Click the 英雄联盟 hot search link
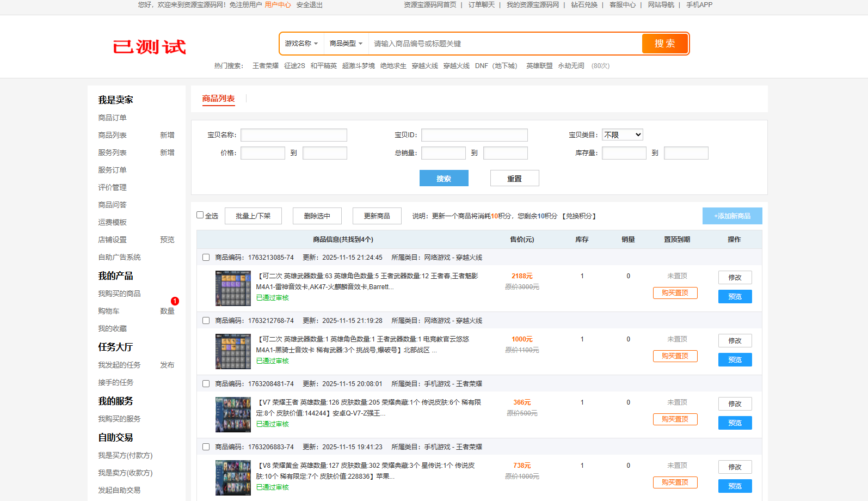The height and width of the screenshot is (501, 868). 539,66
